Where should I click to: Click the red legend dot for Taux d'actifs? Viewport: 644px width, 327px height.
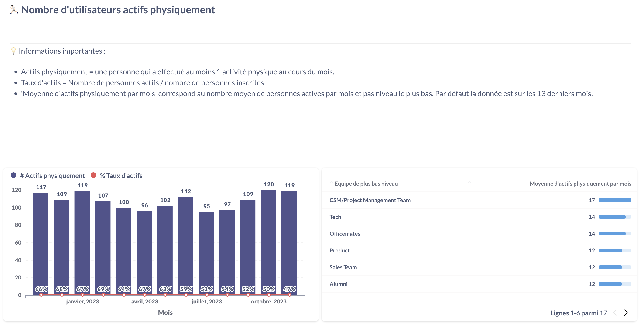pyautogui.click(x=93, y=175)
